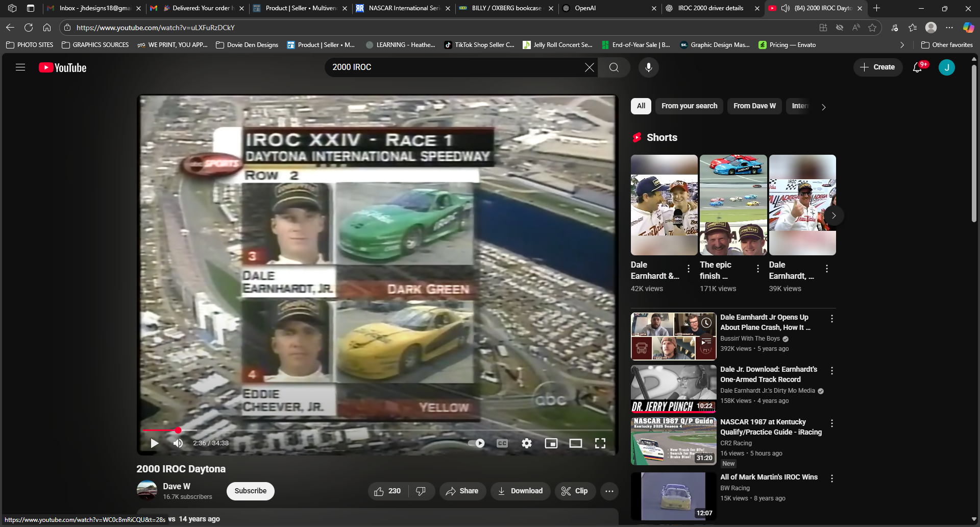This screenshot has width=980, height=527.
Task: Click the browser address bar URL
Action: [x=156, y=28]
